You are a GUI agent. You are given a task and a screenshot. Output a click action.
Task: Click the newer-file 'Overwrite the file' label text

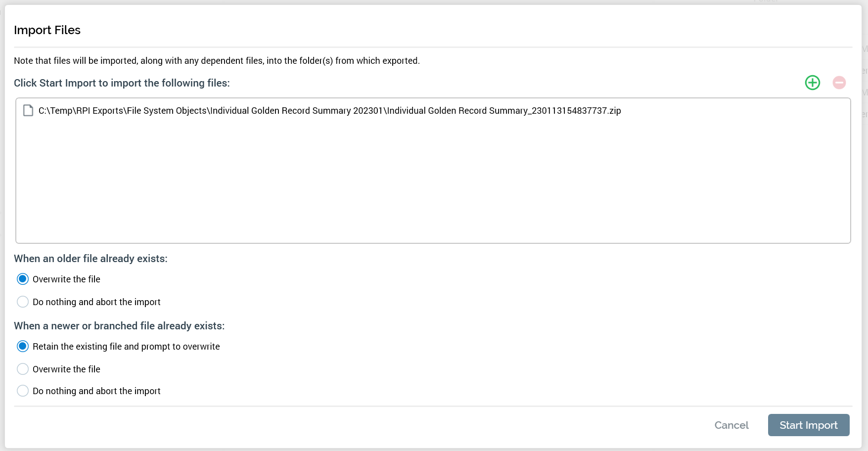[x=66, y=369]
